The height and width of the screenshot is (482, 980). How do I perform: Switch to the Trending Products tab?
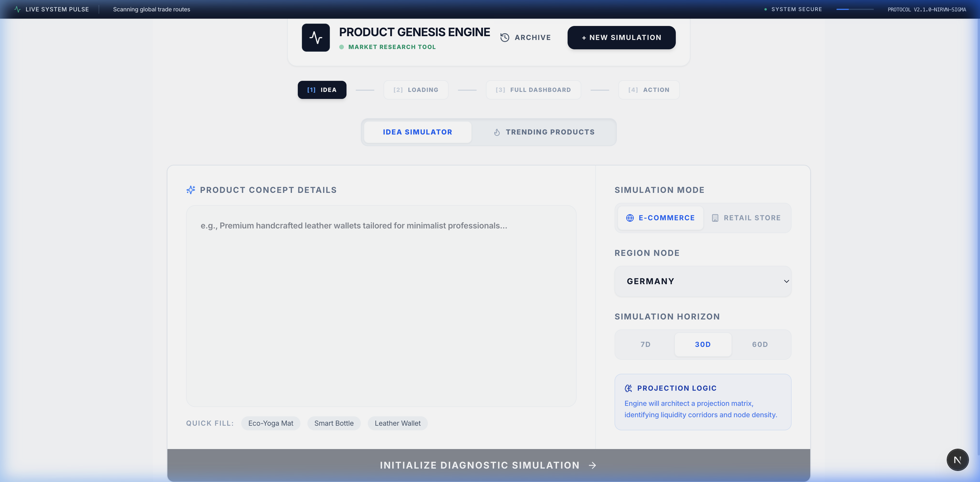544,132
